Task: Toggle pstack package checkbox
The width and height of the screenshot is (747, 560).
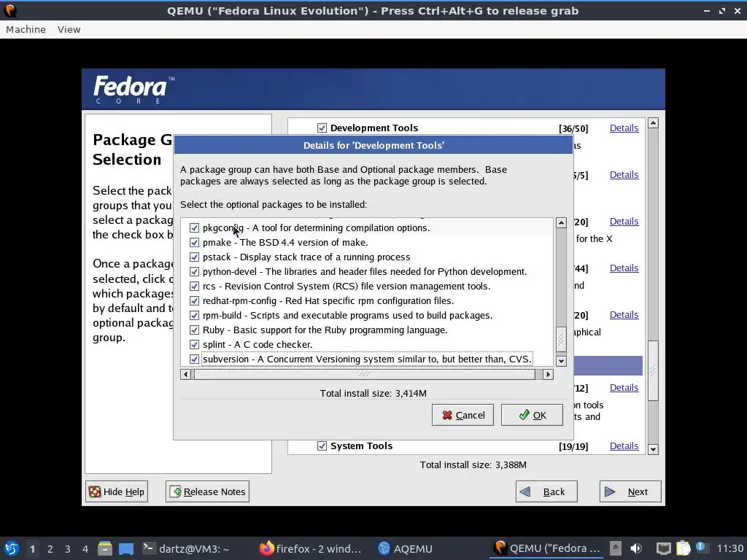Action: pos(194,257)
